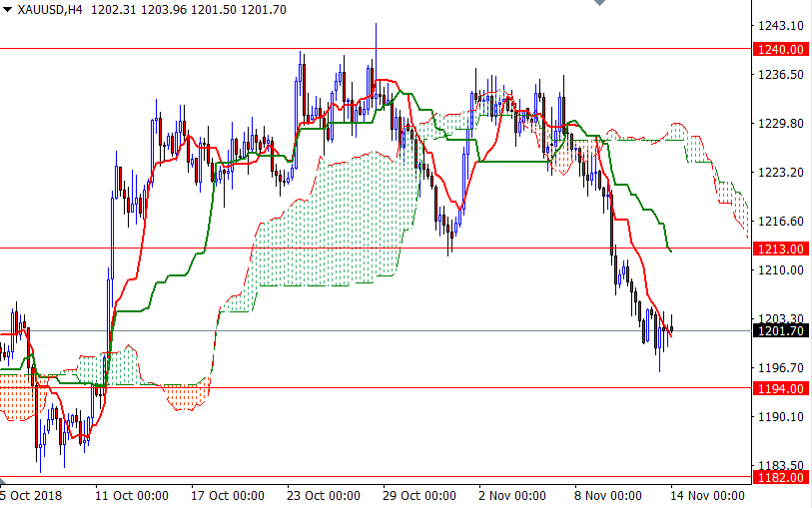The image size is (812, 508).
Task: Click the 2 Nov 00:00 date label
Action: click(x=514, y=495)
